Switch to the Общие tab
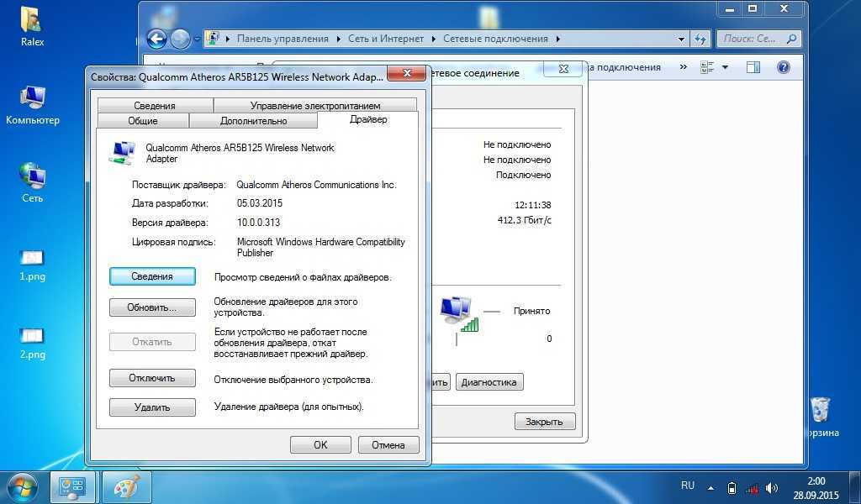Image resolution: width=861 pixels, height=504 pixels. 143,121
